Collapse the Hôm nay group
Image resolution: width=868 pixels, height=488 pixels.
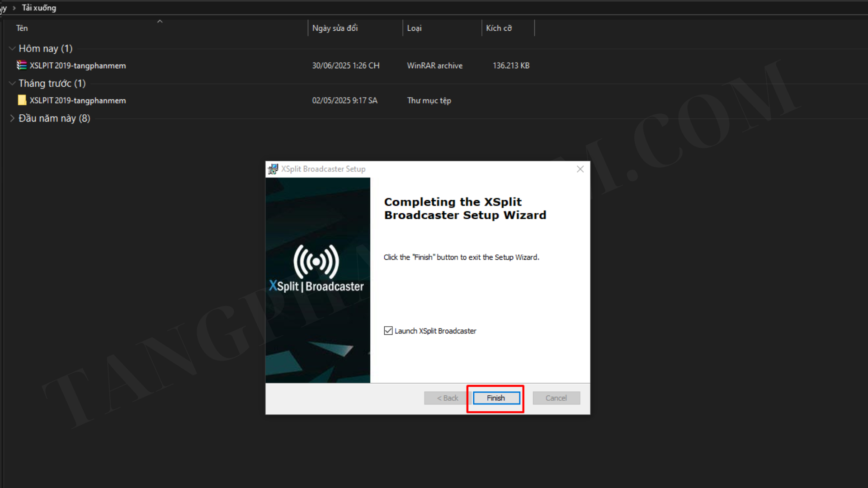coord(12,48)
